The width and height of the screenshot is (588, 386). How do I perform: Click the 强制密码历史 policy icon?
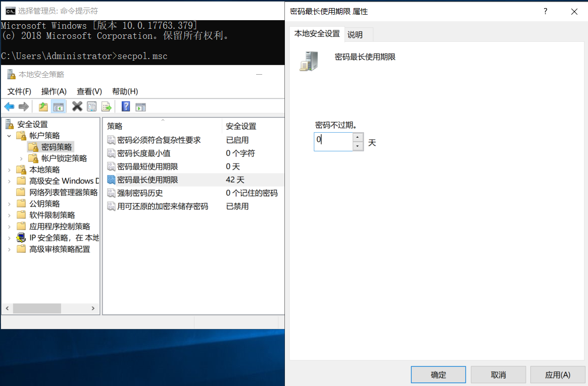point(111,193)
